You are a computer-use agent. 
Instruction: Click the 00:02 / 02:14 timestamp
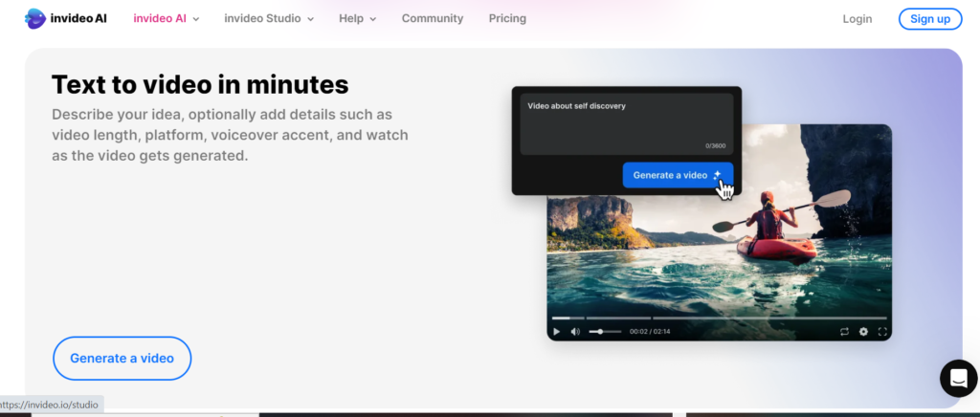pos(650,332)
